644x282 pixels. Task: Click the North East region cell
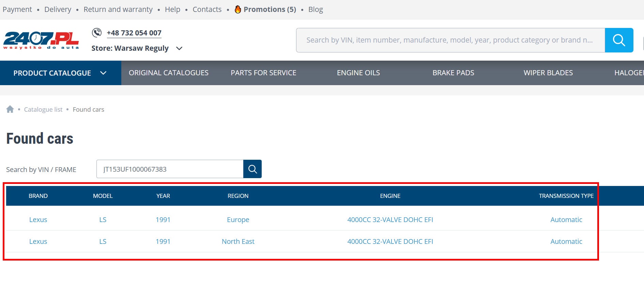coord(238,241)
